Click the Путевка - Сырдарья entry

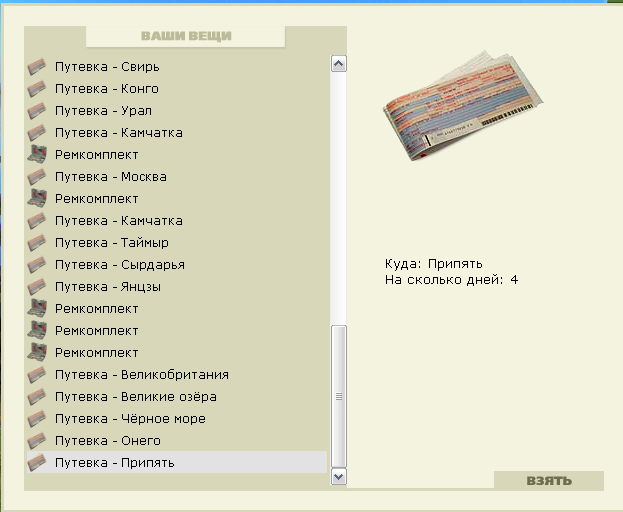pyautogui.click(x=120, y=265)
